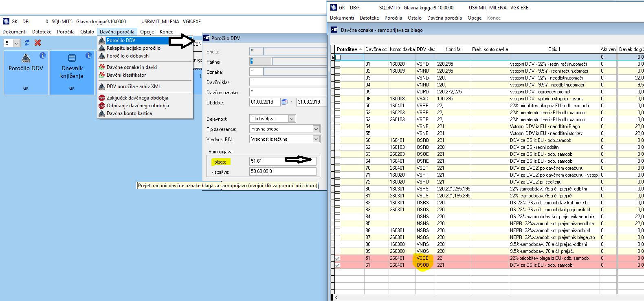644x301 pixels.
Task: Expand the Dejavnost dropdown
Action: point(292,119)
